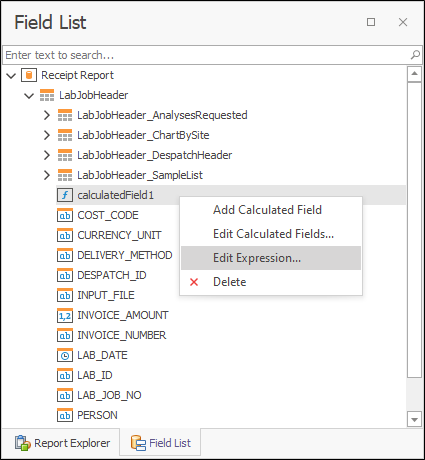
Task: Click the LabJobHeader_ChartBySite table icon
Action: (x=65, y=135)
